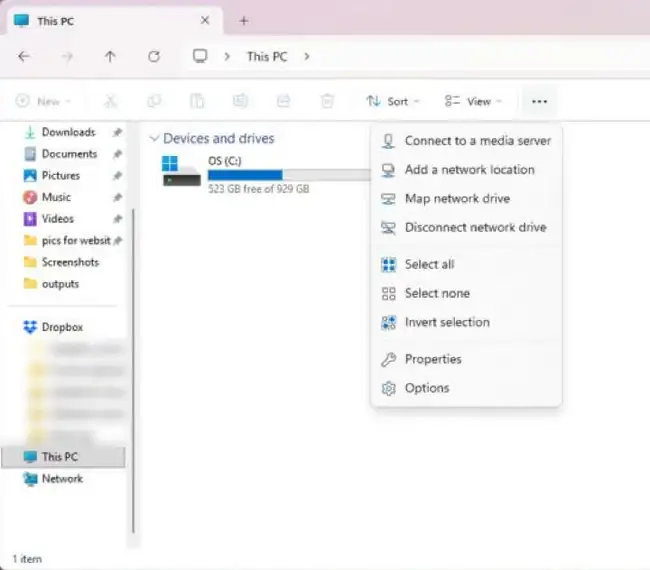Expand chevron after This PC breadcrumb

(307, 56)
